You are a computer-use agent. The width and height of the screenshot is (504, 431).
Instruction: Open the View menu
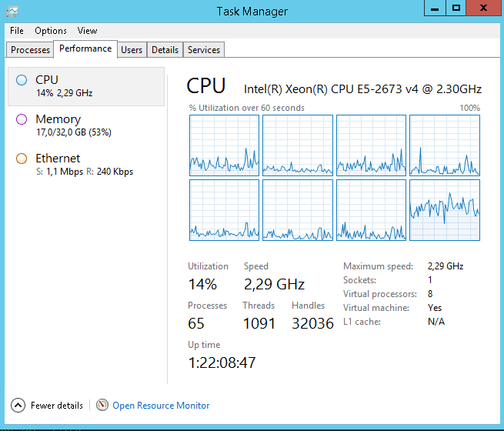(87, 31)
